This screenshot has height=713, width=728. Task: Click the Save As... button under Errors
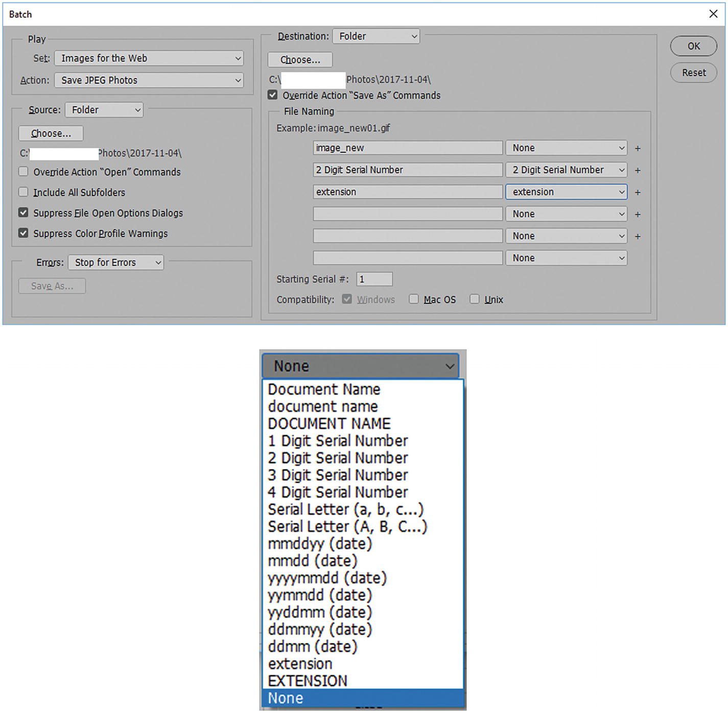click(52, 286)
